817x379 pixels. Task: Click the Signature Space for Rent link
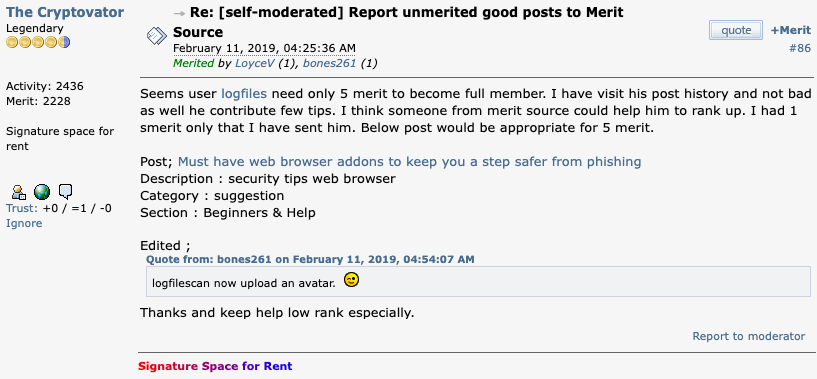tap(215, 366)
